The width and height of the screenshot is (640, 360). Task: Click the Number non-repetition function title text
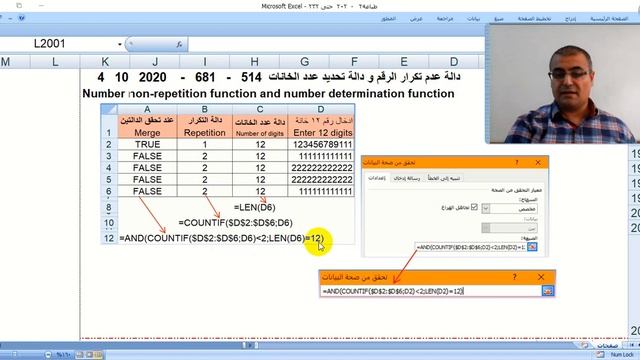click(268, 93)
